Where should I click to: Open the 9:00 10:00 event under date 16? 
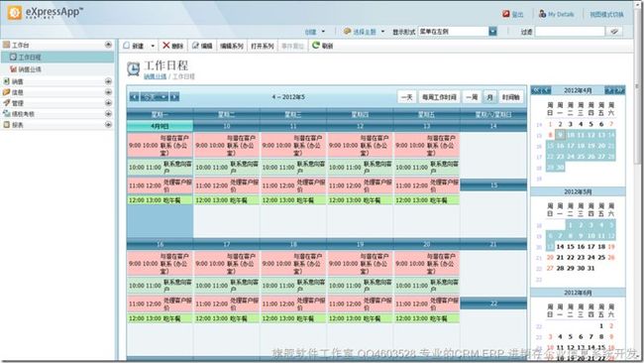tap(160, 263)
